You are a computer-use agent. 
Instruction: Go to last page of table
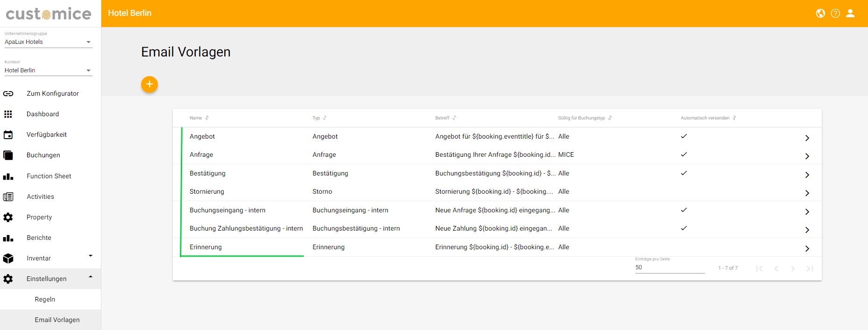tap(810, 268)
